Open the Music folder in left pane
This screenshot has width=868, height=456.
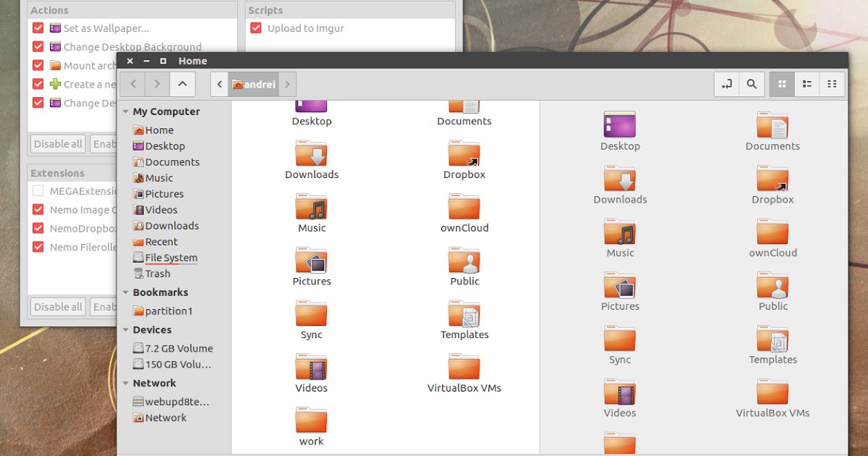pos(312,214)
